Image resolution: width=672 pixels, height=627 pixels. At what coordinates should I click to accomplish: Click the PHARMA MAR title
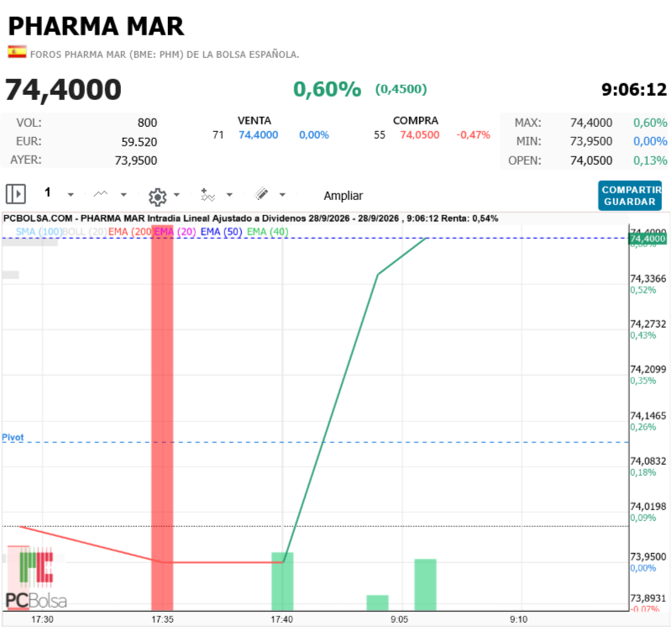(x=96, y=26)
